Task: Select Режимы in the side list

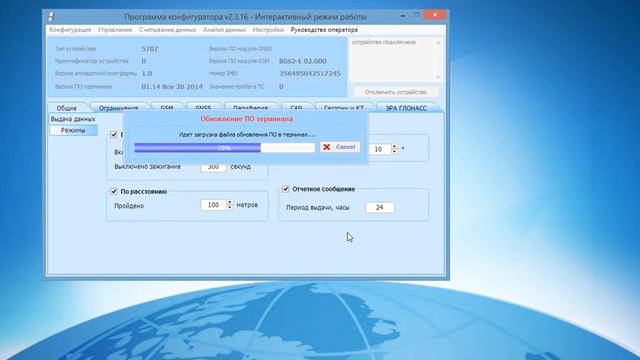Action: point(73,130)
